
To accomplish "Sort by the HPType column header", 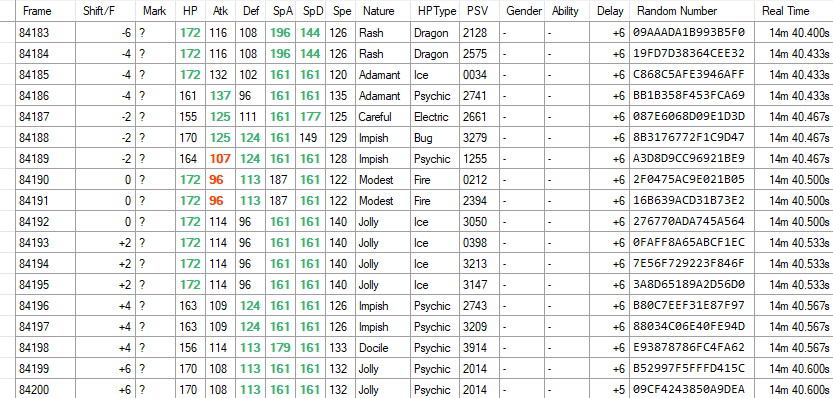I will point(435,11).
